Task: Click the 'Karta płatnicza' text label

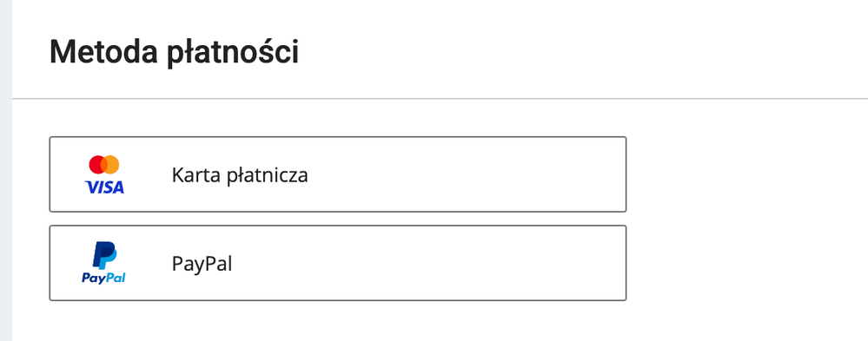Action: 240,175
